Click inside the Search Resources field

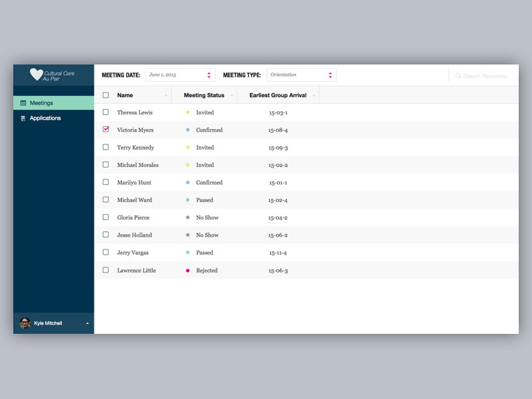pyautogui.click(x=485, y=76)
